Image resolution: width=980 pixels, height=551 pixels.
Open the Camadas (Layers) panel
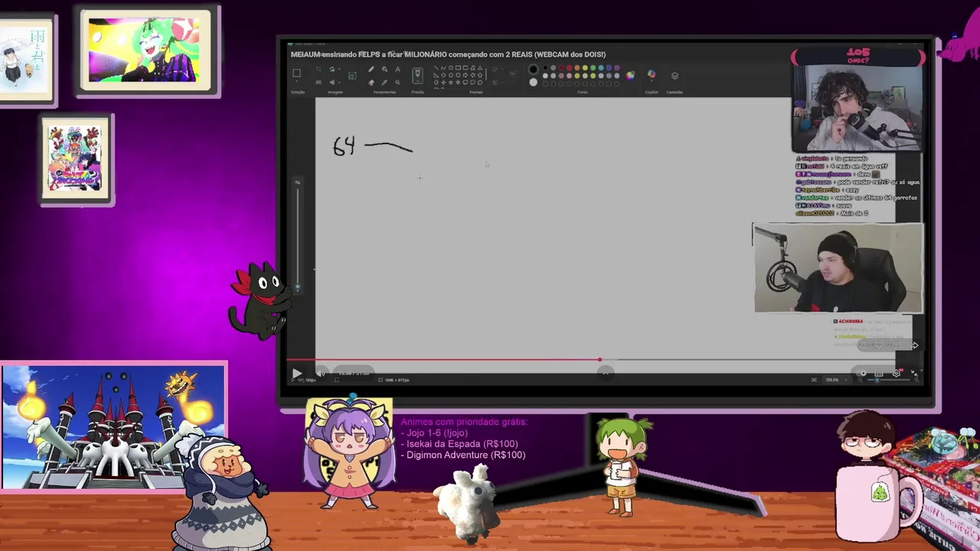coord(675,76)
